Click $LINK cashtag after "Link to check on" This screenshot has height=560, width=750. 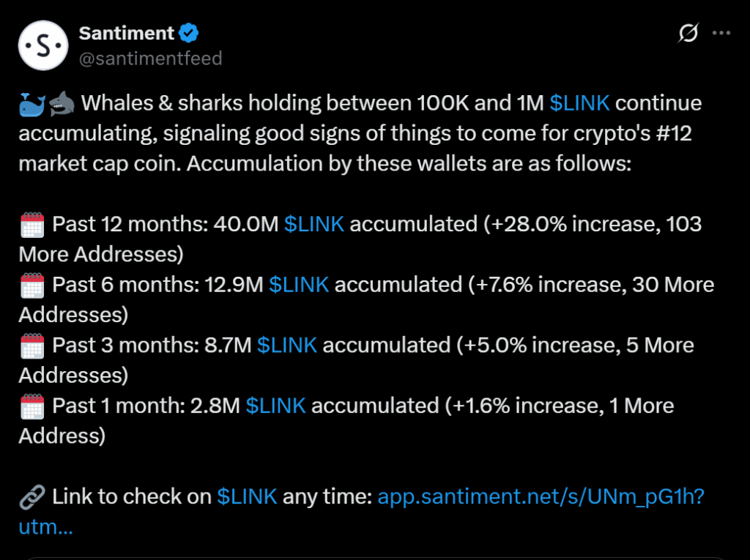pyautogui.click(x=247, y=497)
